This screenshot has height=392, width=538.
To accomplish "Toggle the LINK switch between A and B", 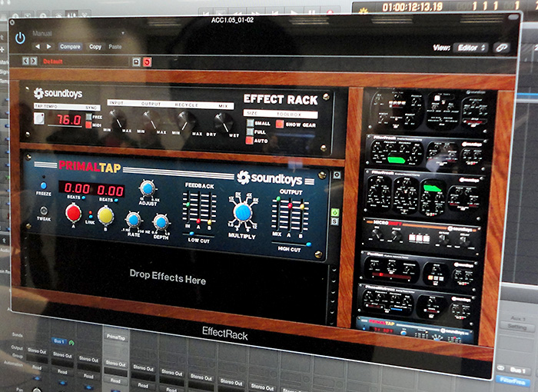I will (90, 214).
